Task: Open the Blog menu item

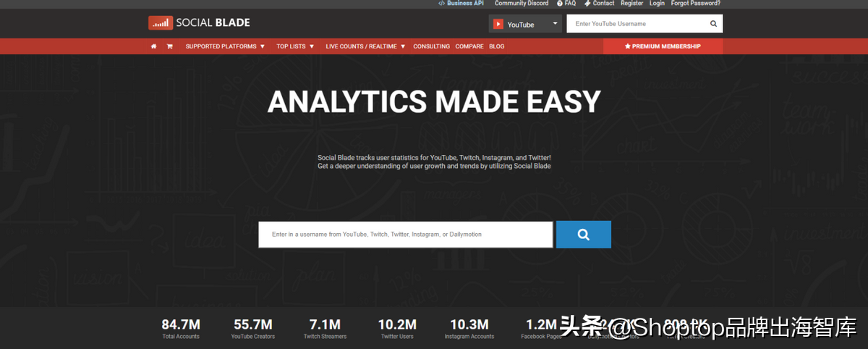Action: click(497, 46)
